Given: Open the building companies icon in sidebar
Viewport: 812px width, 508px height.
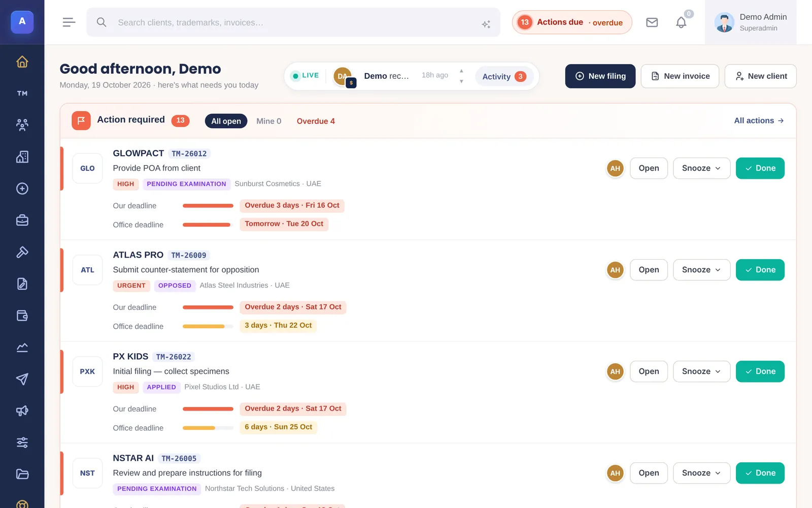Looking at the screenshot, I should [22, 157].
